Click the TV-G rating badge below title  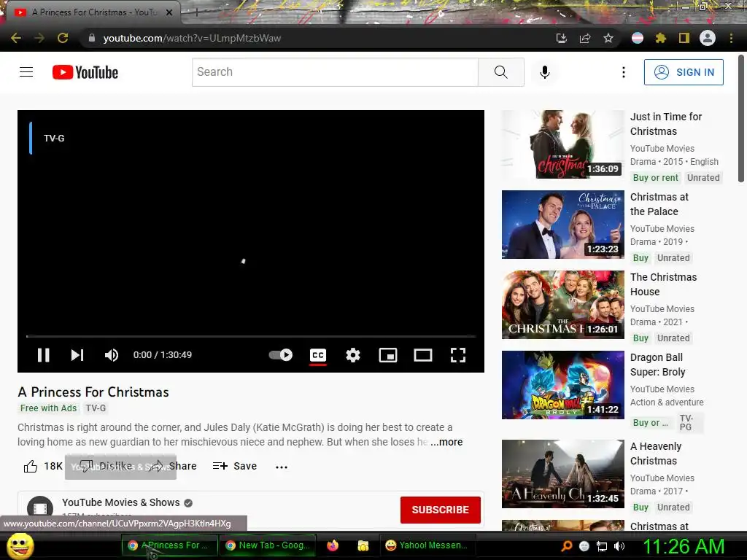[96, 408]
